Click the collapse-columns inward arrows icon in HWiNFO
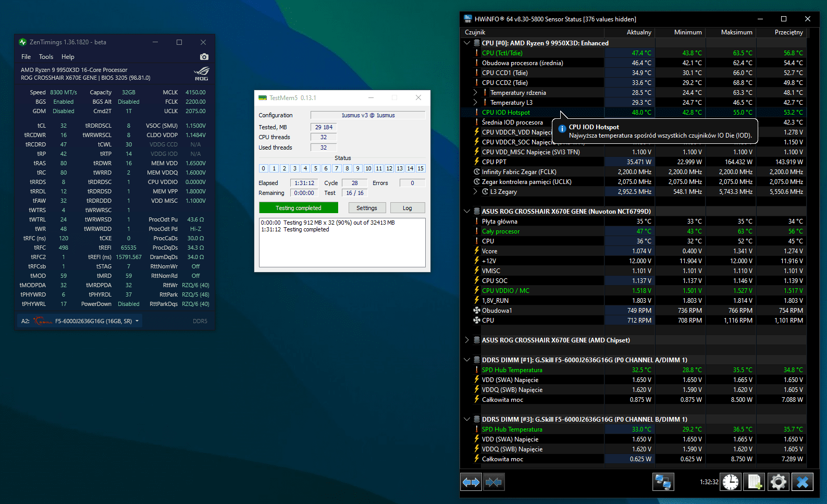 click(493, 482)
